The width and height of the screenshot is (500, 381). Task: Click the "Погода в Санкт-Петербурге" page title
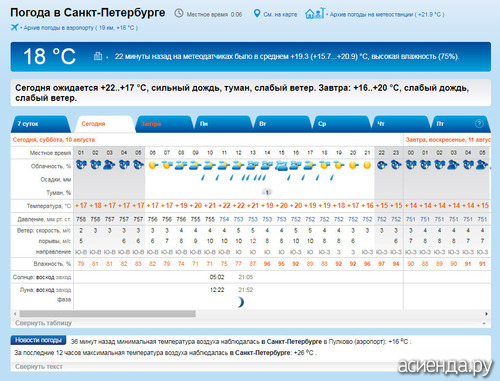(x=88, y=13)
